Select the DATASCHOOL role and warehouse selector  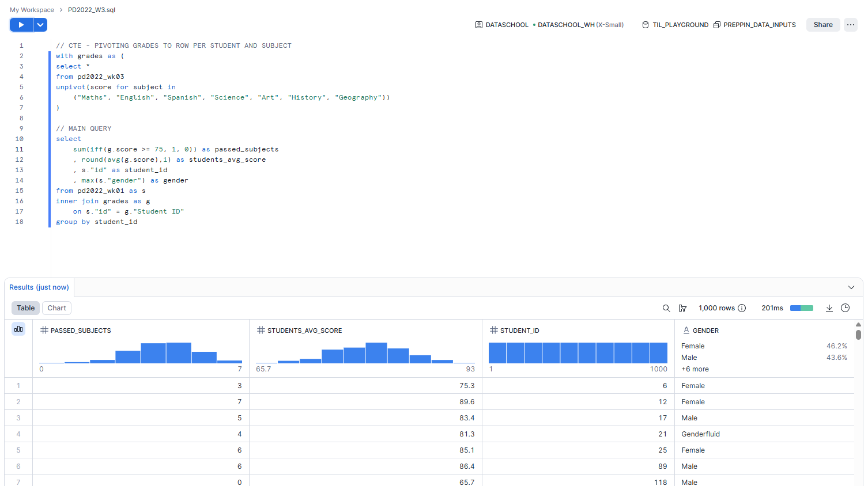549,25
